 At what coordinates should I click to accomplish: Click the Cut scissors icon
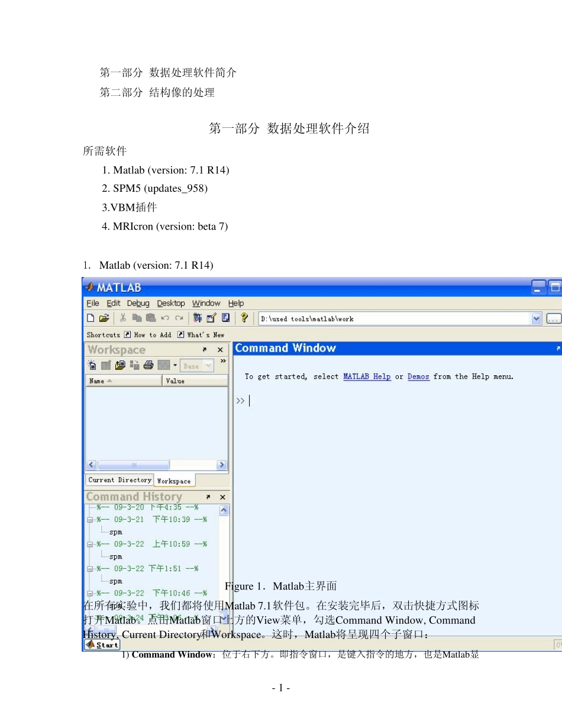click(x=123, y=318)
